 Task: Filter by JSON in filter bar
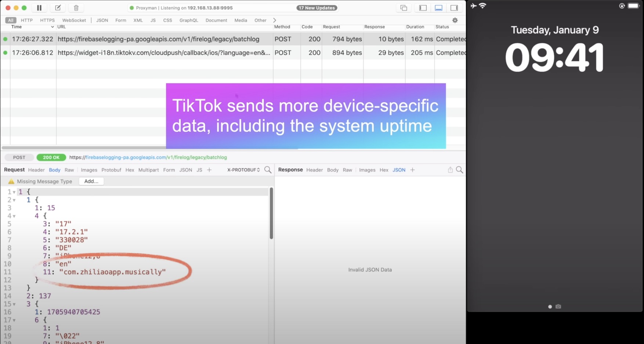click(102, 20)
